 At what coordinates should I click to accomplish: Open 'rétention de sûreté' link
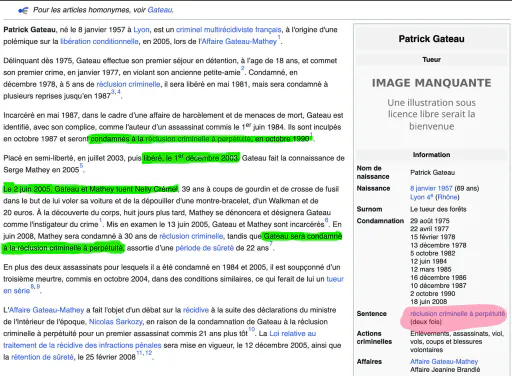[x=42, y=357]
